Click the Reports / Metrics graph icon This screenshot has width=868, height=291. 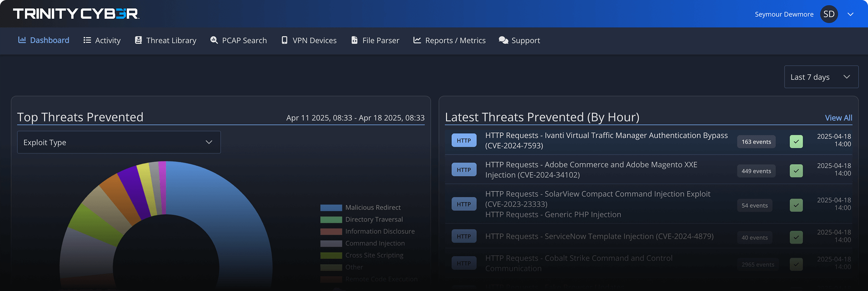coord(417,40)
